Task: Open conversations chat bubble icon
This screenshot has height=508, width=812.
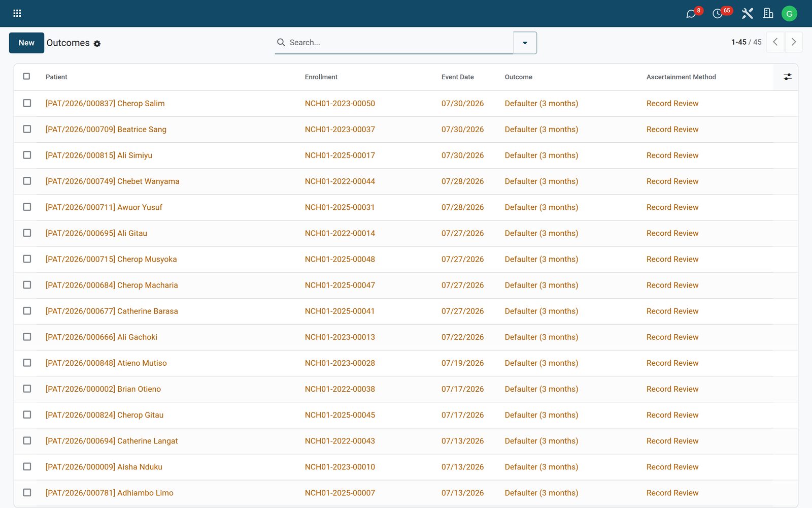Action: coord(691,14)
